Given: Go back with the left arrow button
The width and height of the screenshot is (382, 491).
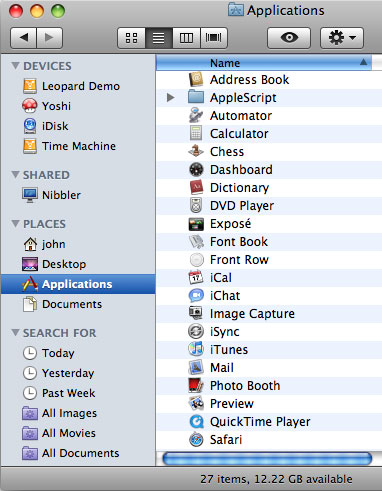Looking at the screenshot, I should (23, 38).
